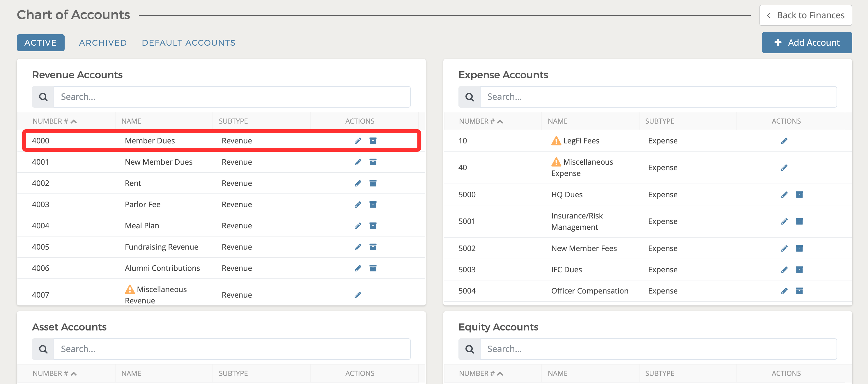The image size is (868, 384).
Task: Click the Add Account button
Action: [807, 42]
